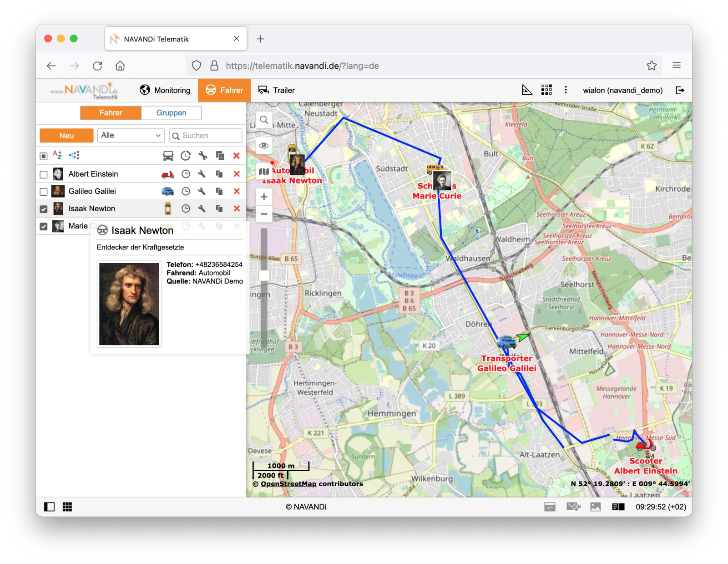The height and width of the screenshot is (564, 728).
Task: Delete Albert Einstein with the red X
Action: tap(237, 174)
